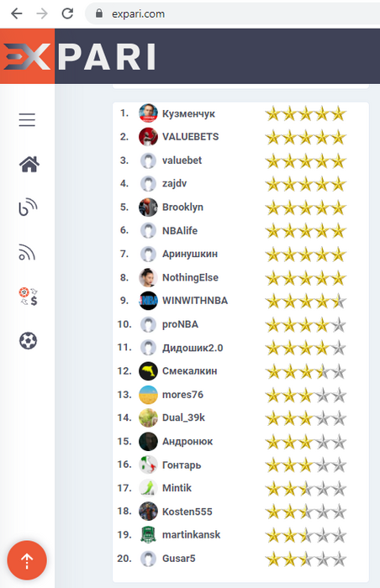Click the orange scroll-to-top arrow button
The image size is (380, 588).
click(x=27, y=560)
